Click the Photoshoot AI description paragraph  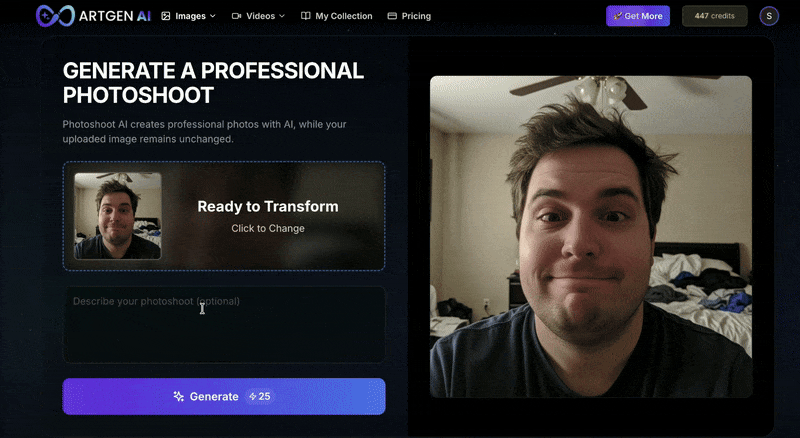coord(204,131)
